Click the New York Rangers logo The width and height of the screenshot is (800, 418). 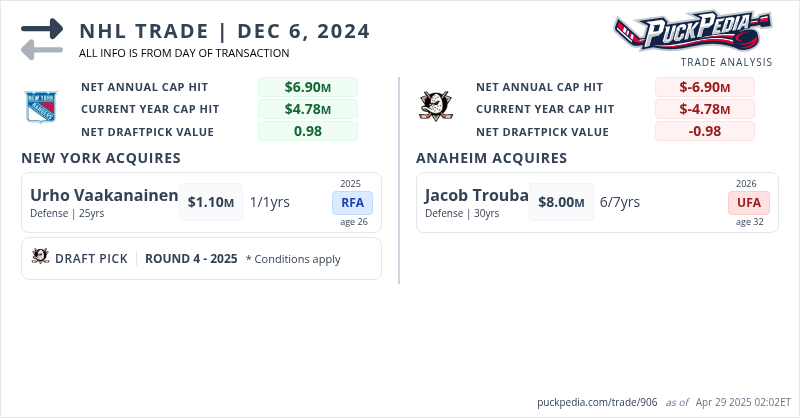(x=41, y=107)
